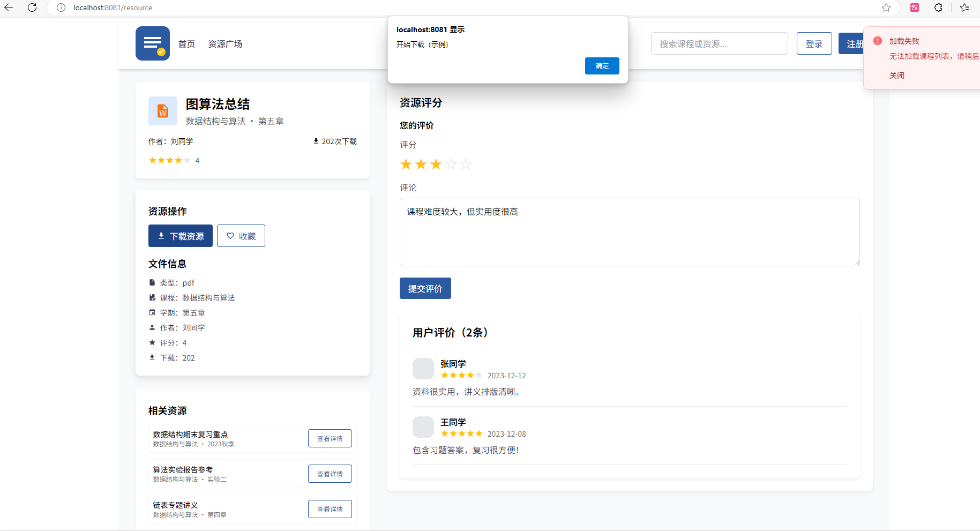Open the translate extension icon in the toolbar
The image size is (980, 531).
(x=914, y=8)
